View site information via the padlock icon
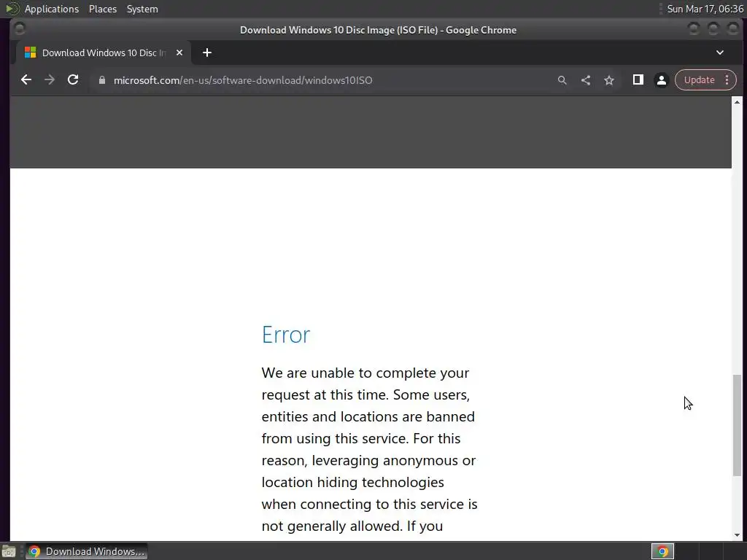The height and width of the screenshot is (560, 747). click(x=101, y=80)
